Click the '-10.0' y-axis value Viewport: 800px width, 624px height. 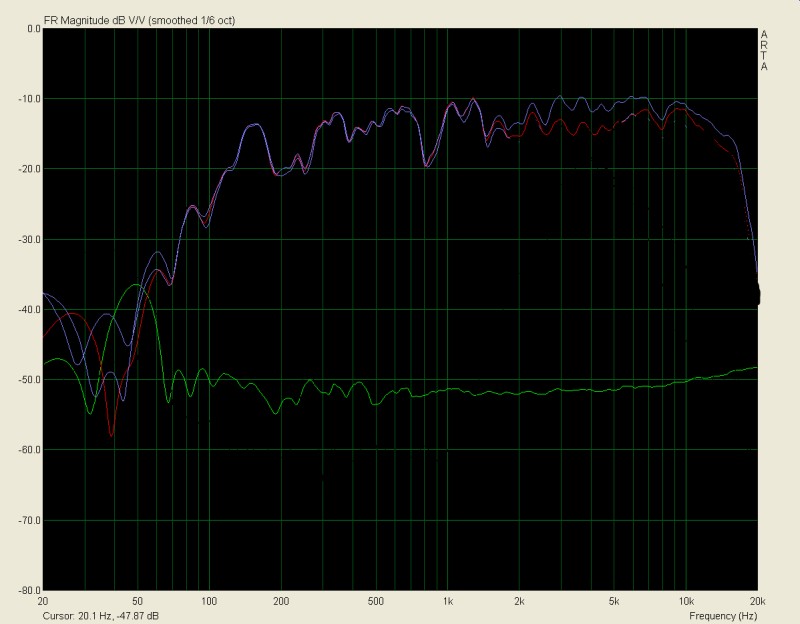pos(31,98)
